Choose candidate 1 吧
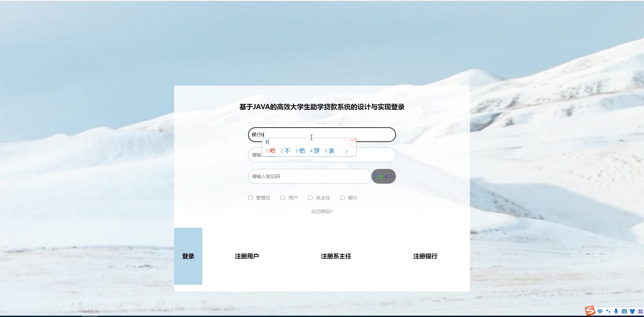This screenshot has height=317, width=644. 270,151
